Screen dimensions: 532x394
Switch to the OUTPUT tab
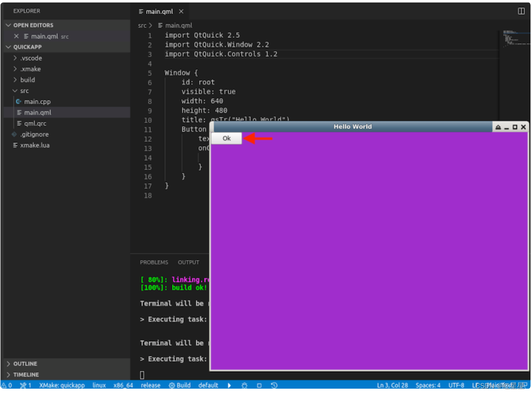pos(188,262)
